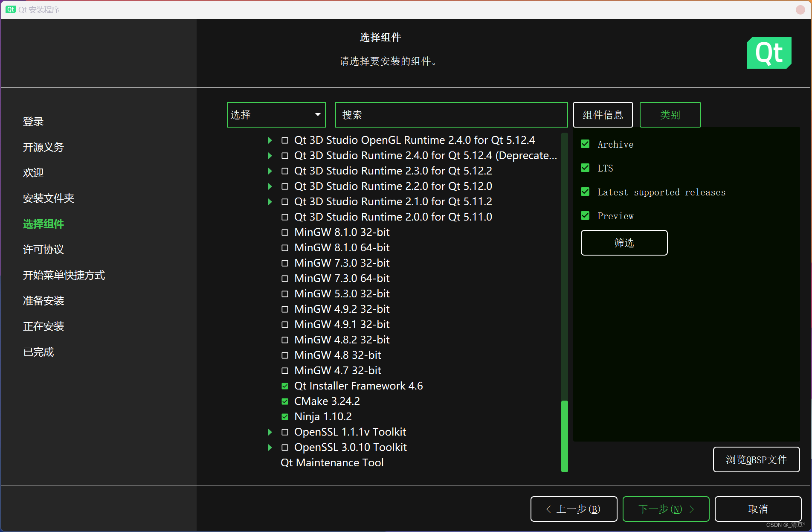Check MinGW 4.8 32-bit
The image size is (812, 532).
point(285,355)
